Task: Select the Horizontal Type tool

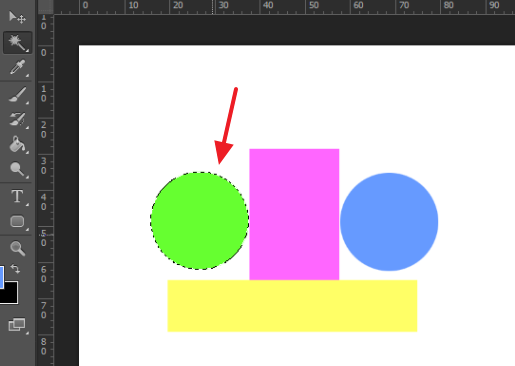Action: click(x=17, y=197)
